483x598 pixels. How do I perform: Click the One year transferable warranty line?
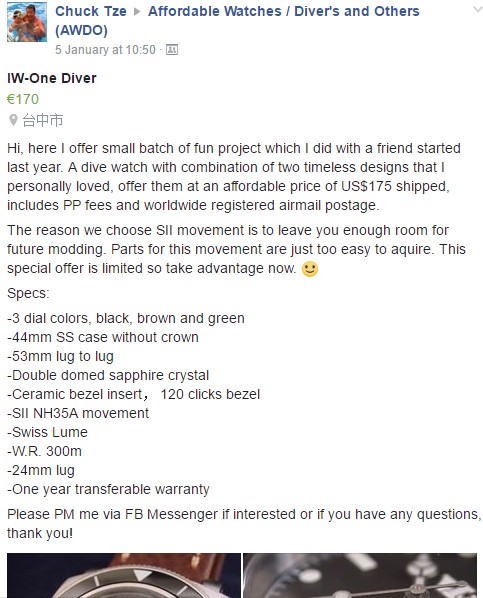pyautogui.click(x=108, y=489)
